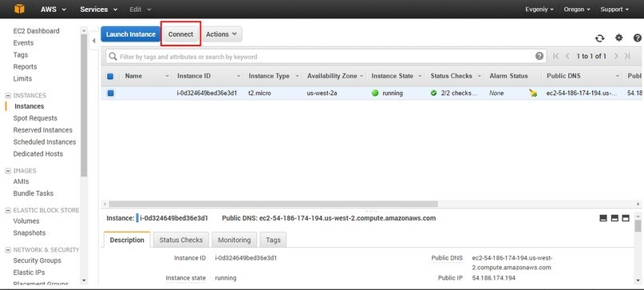This screenshot has height=290, width=644.
Task: Open Volumes page
Action: pos(26,220)
